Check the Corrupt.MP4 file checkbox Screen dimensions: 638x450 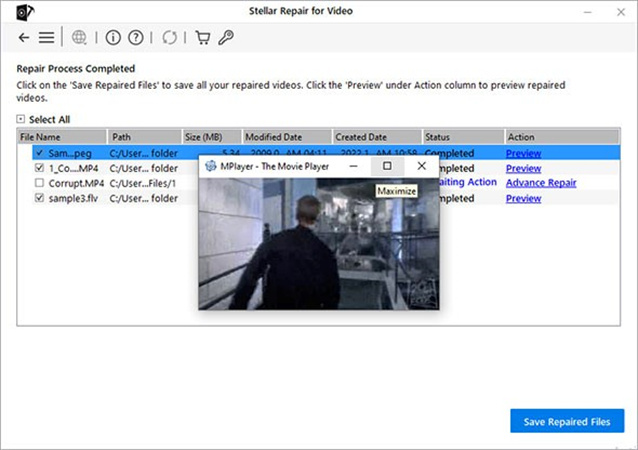(39, 184)
